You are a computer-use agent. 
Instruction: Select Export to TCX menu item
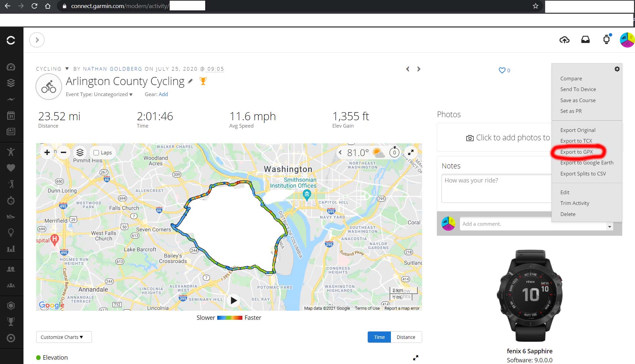click(x=576, y=141)
